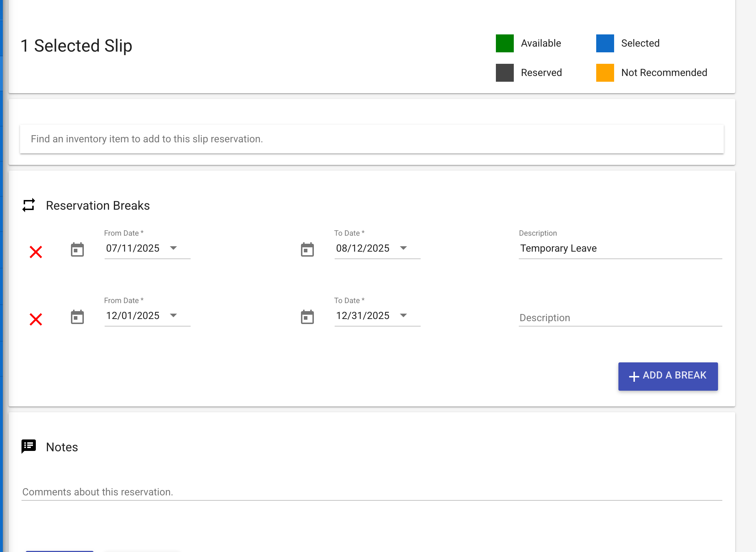Expand the 12/31/2025 To Date dropdown arrow
756x552 pixels.
coord(404,315)
